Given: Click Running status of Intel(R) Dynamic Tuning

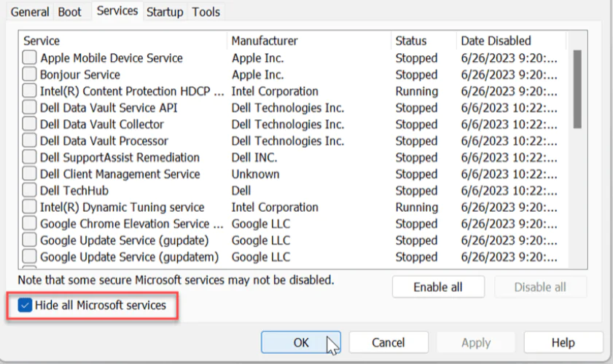Looking at the screenshot, I should click(417, 207).
